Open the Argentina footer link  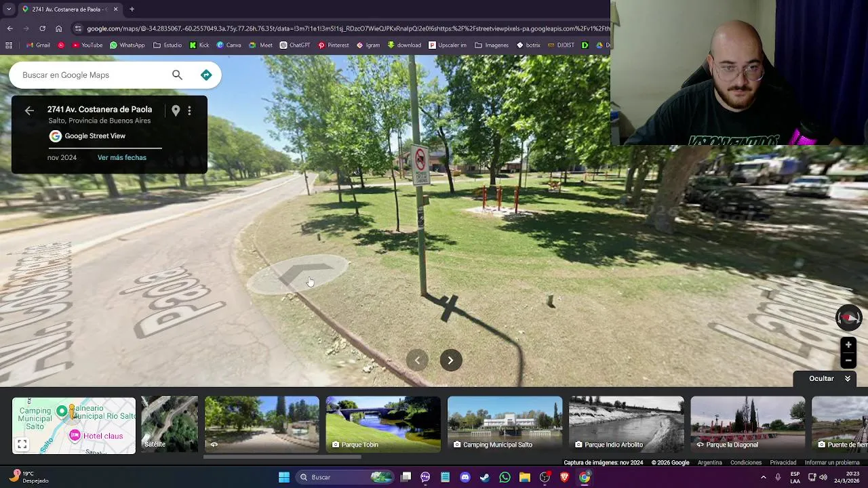[710, 463]
